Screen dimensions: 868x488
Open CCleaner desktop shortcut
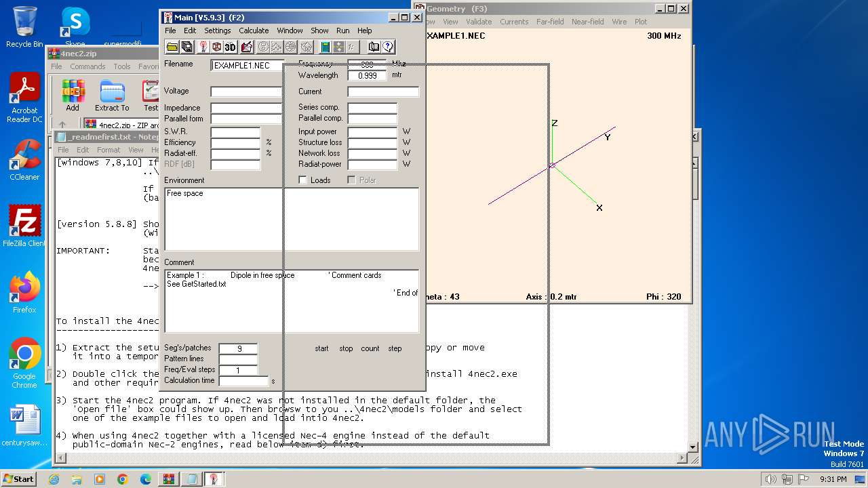click(24, 160)
